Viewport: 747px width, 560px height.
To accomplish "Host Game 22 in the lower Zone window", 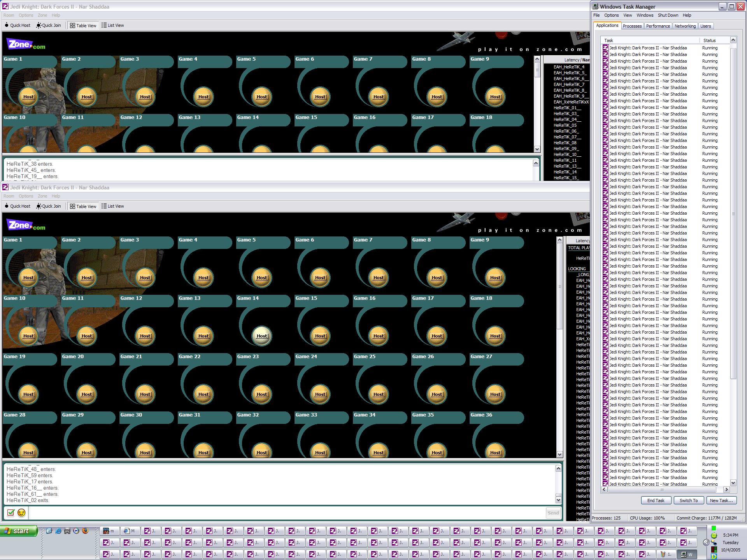I will [x=203, y=394].
